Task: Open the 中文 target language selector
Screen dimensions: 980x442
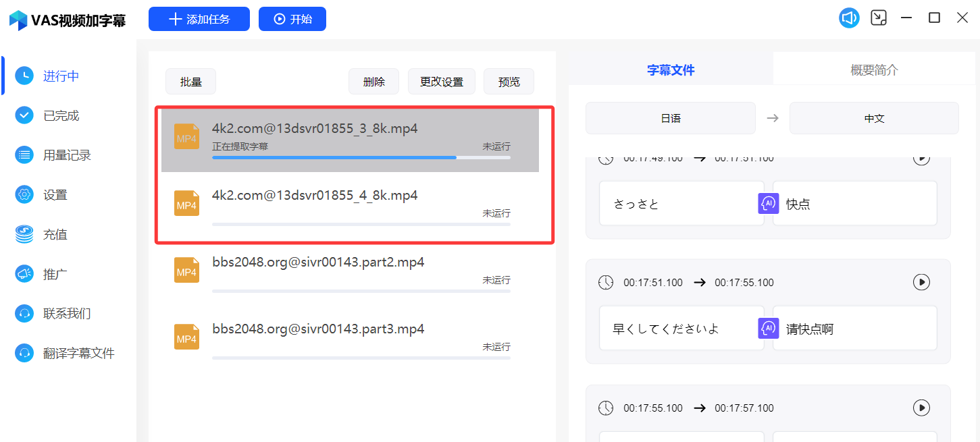Action: (x=874, y=117)
